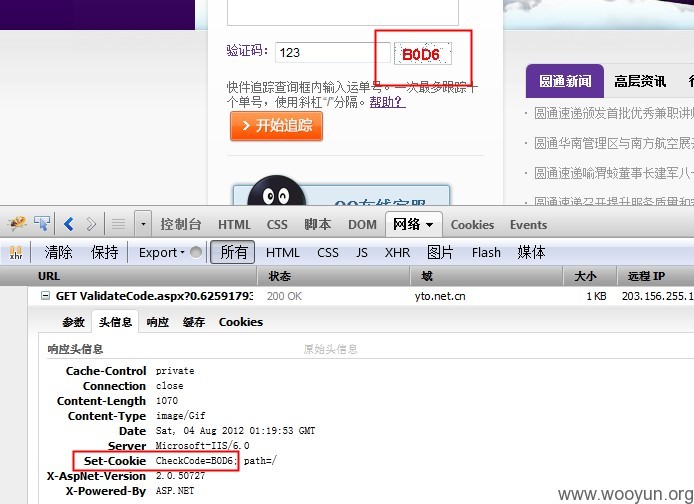Screen dimensions: 694x504
Task: Filter requests by 图片 type
Action: pos(440,252)
